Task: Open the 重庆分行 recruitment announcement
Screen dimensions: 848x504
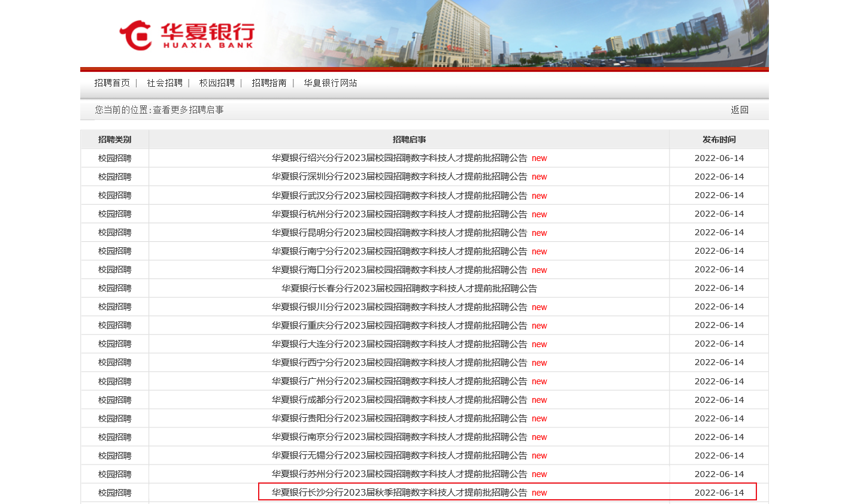Action: [x=399, y=326]
